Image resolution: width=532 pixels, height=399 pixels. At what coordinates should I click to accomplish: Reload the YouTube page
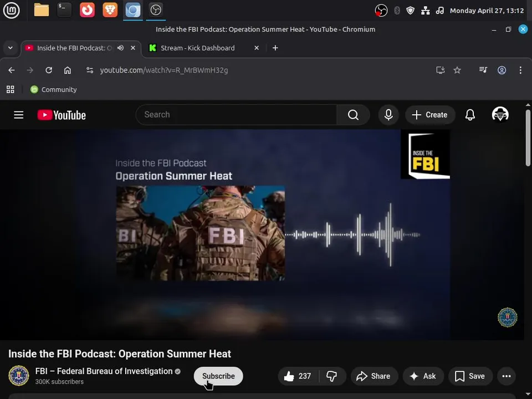pyautogui.click(x=49, y=70)
